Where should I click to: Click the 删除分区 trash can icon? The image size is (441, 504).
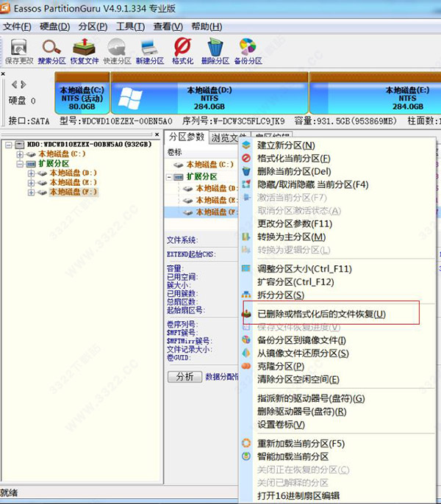tap(215, 51)
